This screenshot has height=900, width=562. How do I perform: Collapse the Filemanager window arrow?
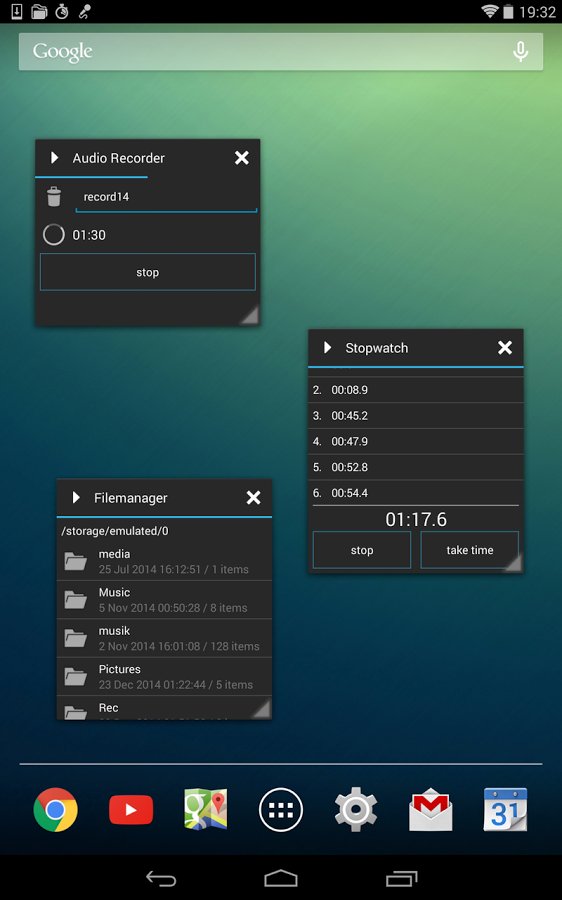tap(76, 497)
